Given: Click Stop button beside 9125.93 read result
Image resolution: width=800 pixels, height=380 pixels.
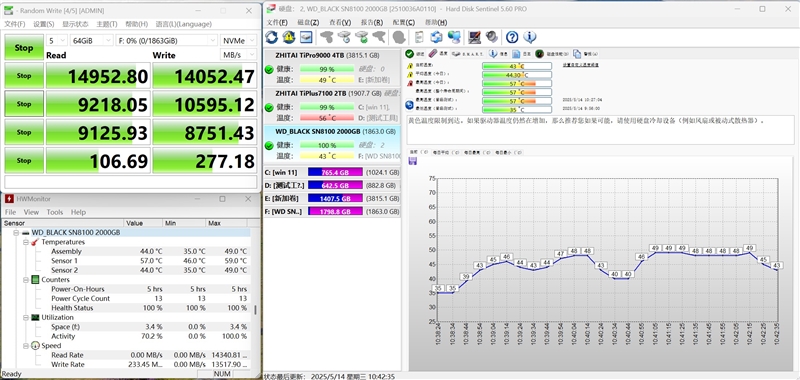Looking at the screenshot, I should pos(23,132).
